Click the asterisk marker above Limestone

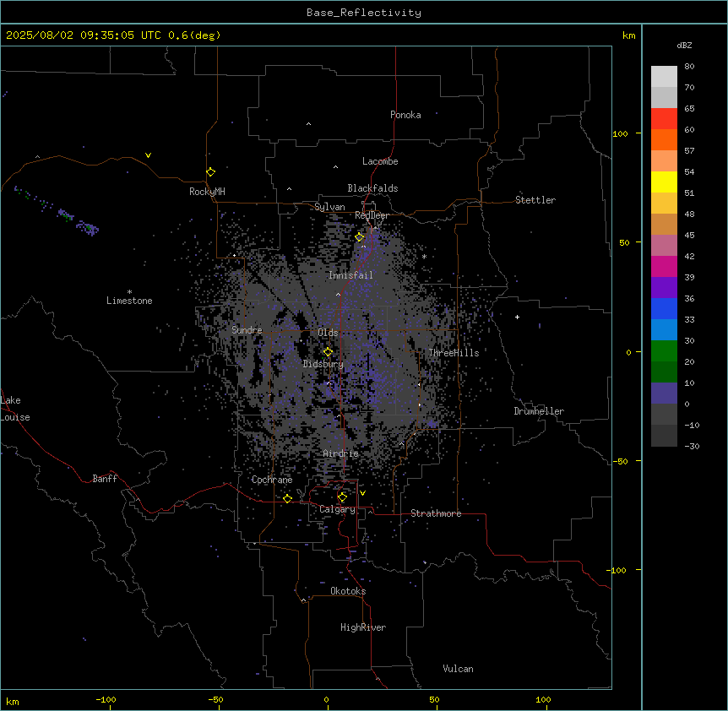point(129,292)
